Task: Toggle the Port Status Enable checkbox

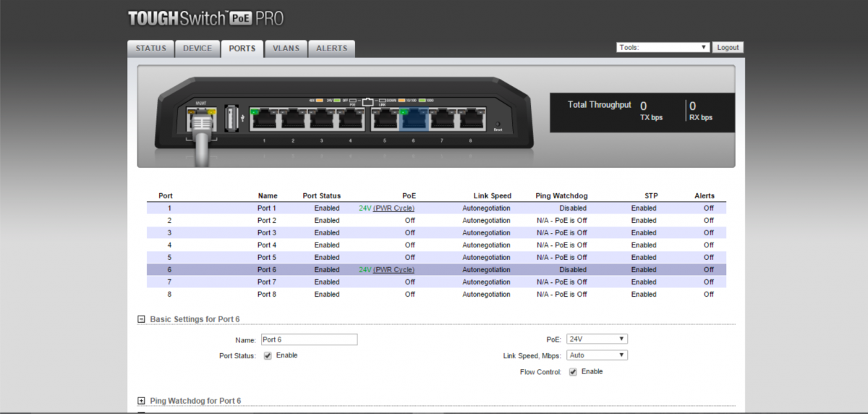Action: pyautogui.click(x=268, y=355)
